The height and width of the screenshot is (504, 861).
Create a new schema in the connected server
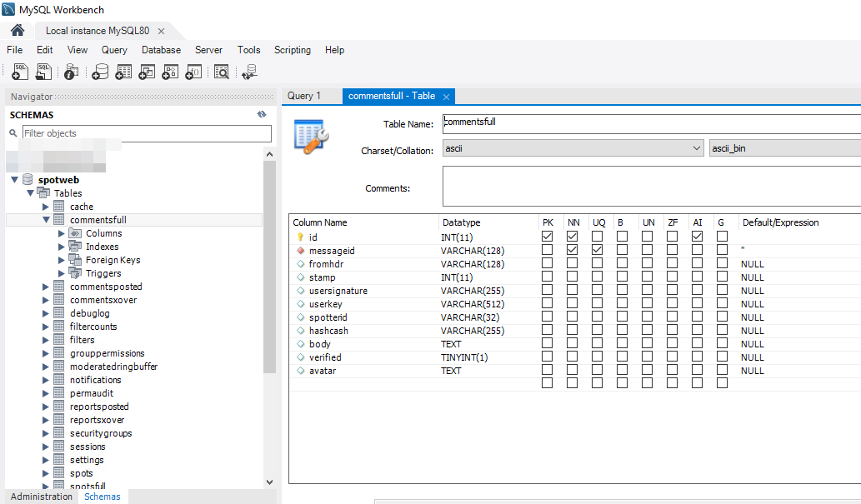[101, 72]
